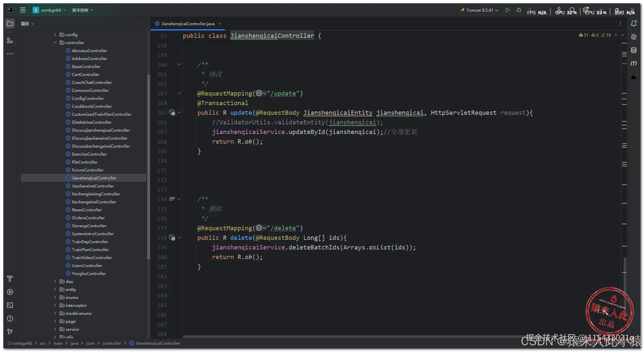Open AboutusController in the project tree

89,50
